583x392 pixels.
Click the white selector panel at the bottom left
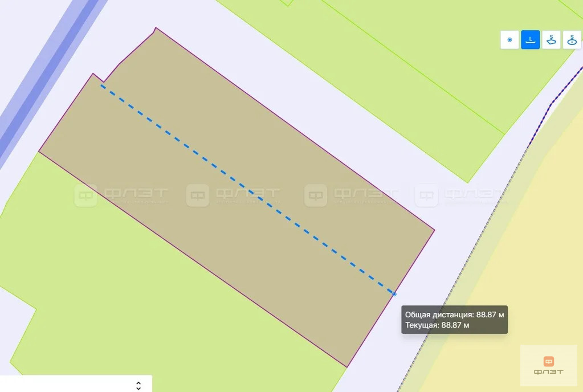76,383
